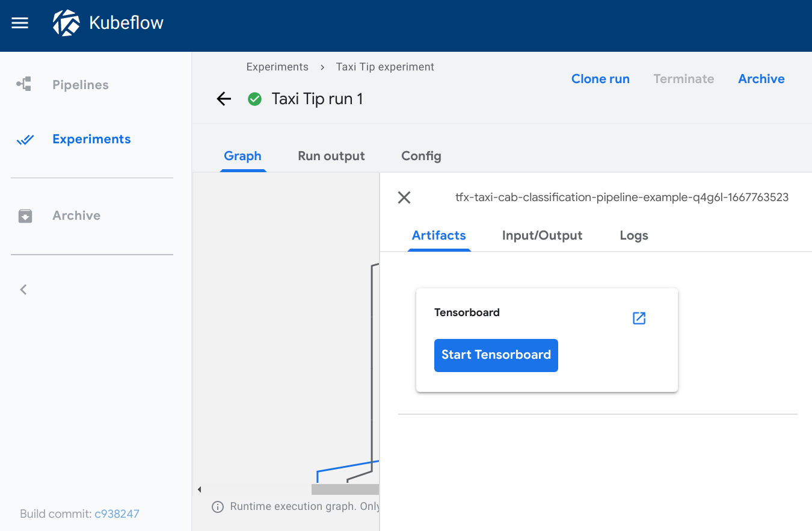Close the artifacts side panel
This screenshot has width=812, height=531.
[404, 197]
